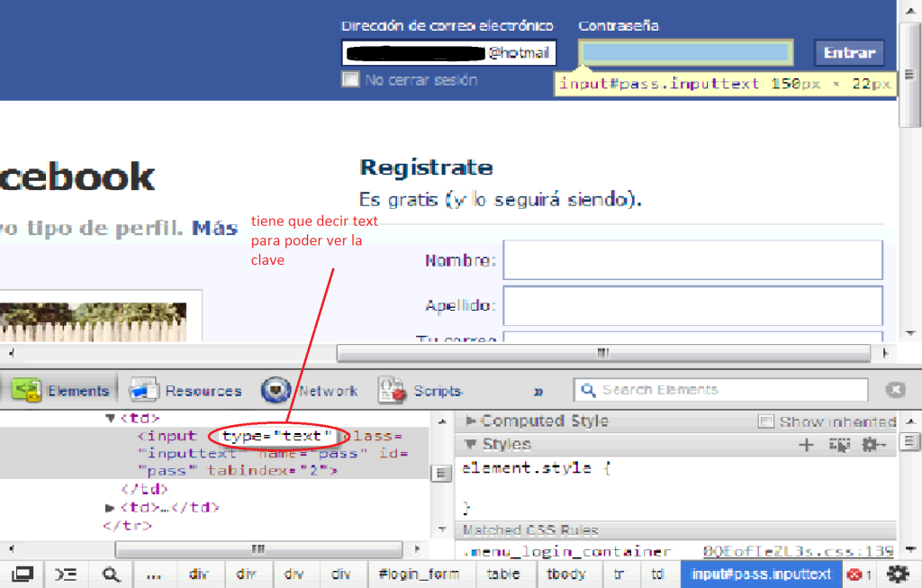
Task: Select the tbody breadcrumb
Action: pos(565,574)
